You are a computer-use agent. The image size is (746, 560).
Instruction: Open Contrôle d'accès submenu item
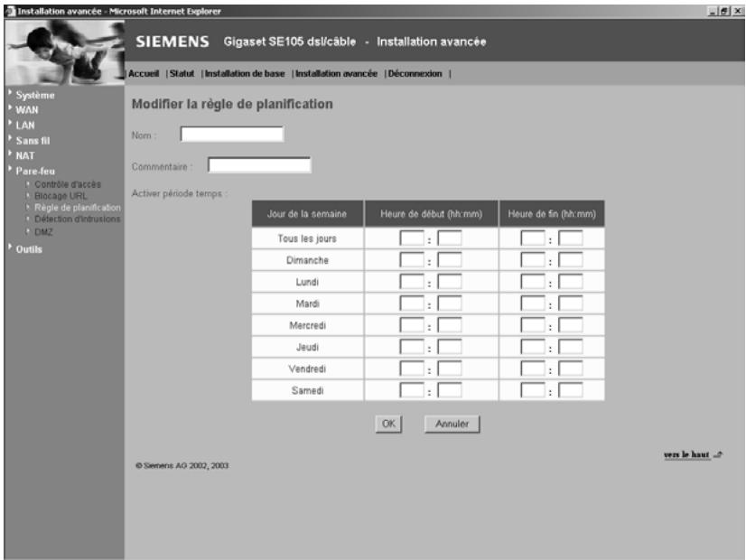pyautogui.click(x=68, y=184)
